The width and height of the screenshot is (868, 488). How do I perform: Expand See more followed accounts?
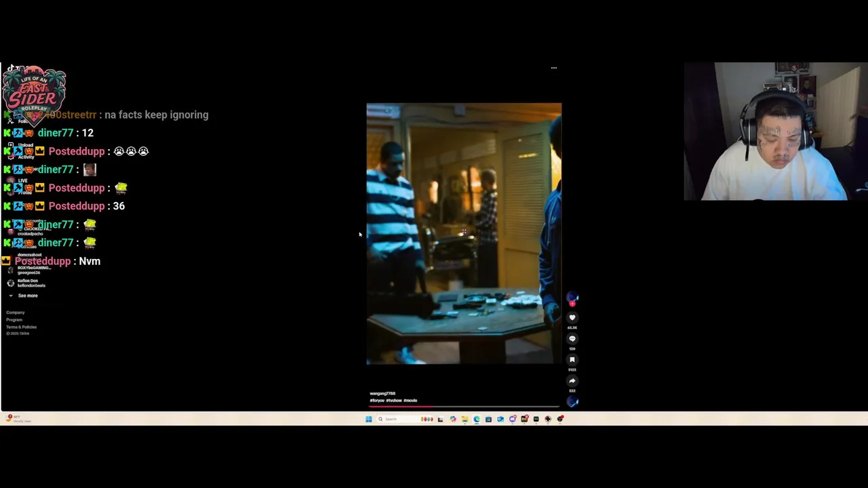(23, 296)
